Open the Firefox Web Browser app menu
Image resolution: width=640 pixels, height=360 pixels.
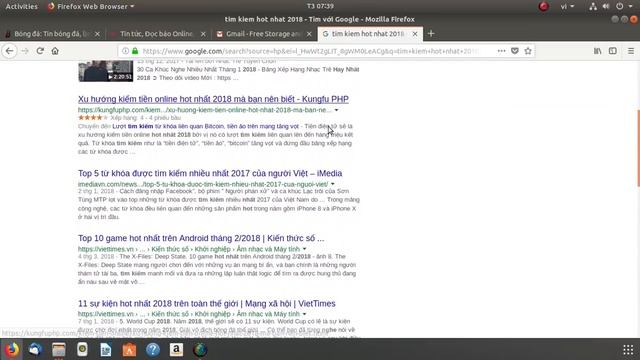(91, 6)
